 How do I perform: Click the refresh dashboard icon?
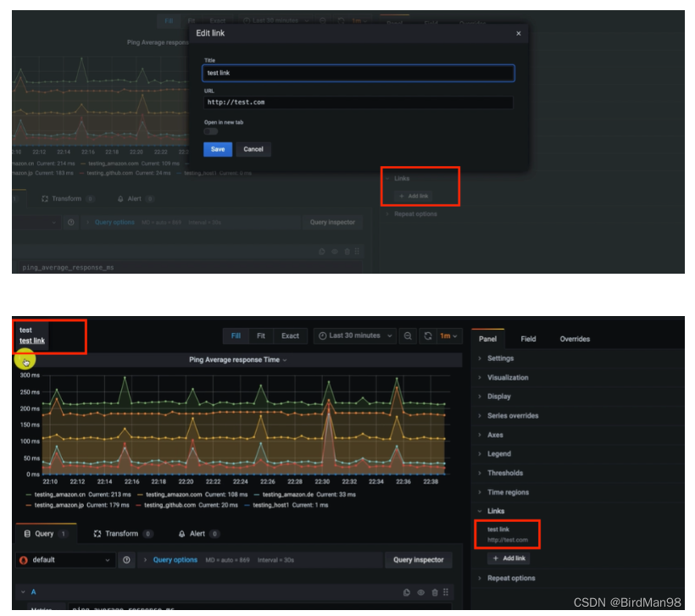428,336
